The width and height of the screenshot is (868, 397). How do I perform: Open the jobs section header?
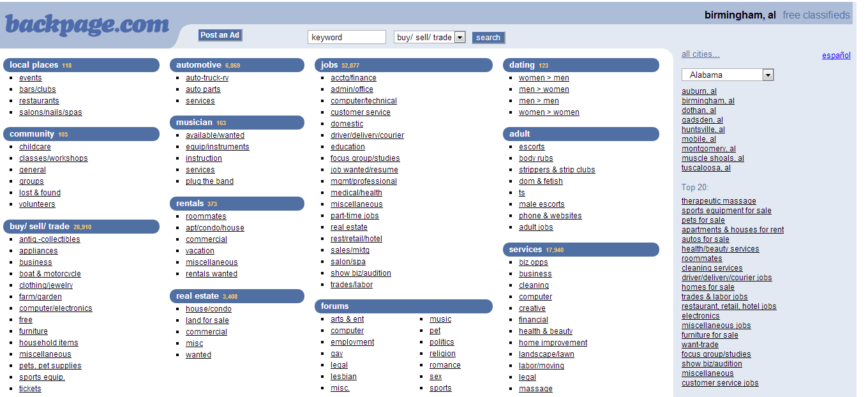403,65
